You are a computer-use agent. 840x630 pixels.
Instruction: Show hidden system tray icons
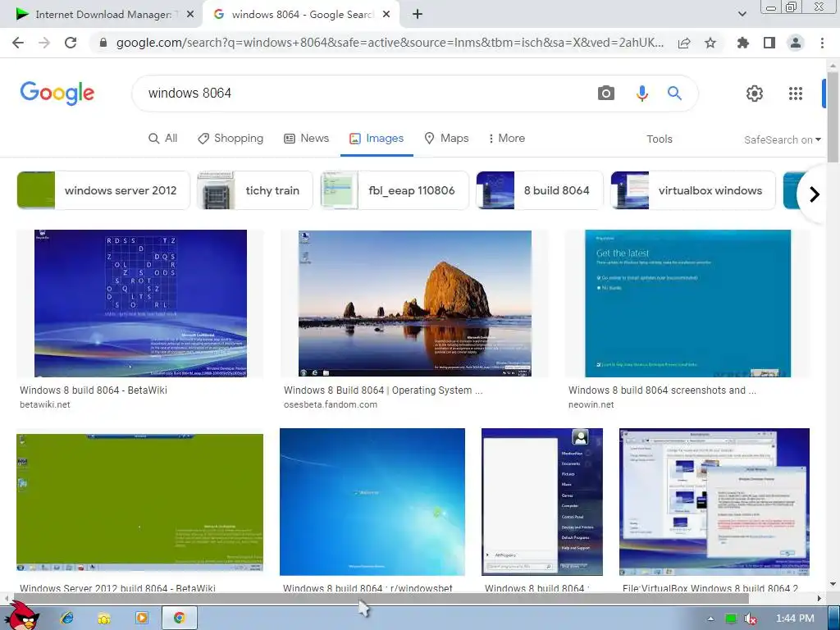[710, 619]
